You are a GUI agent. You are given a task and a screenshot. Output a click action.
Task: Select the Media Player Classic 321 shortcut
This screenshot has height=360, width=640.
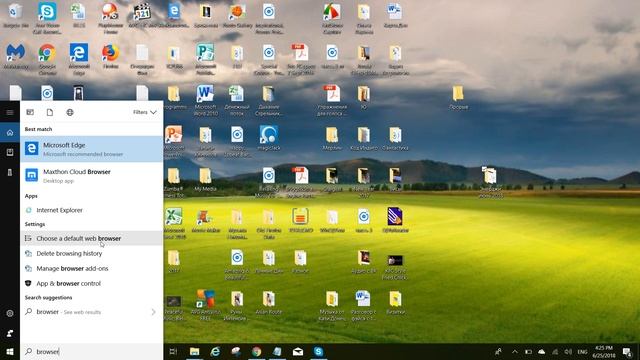(x=142, y=16)
